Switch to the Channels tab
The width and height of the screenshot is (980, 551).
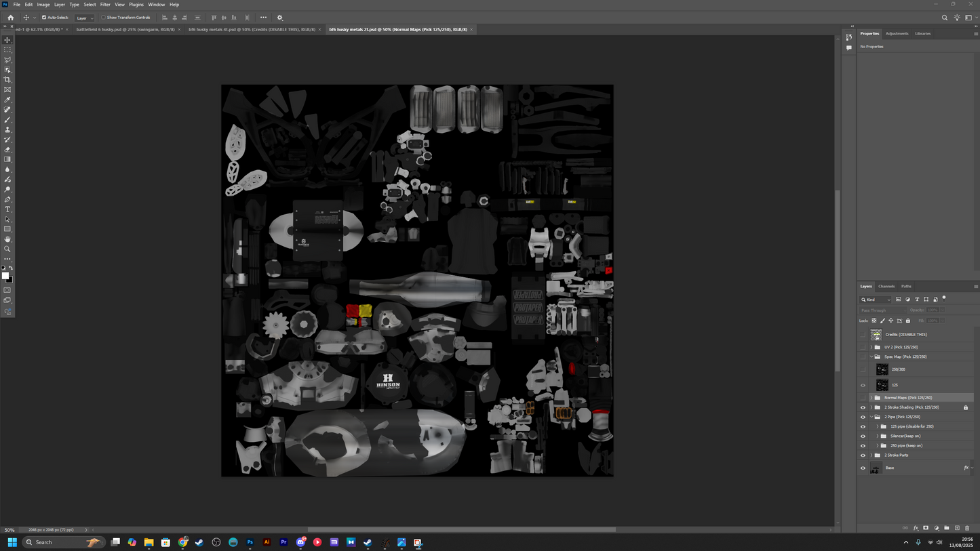click(886, 287)
